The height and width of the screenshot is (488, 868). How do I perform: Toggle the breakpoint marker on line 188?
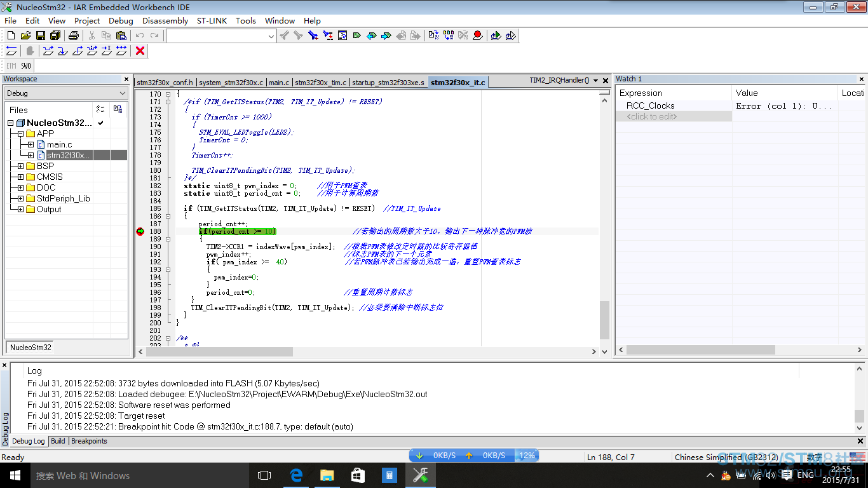(140, 231)
